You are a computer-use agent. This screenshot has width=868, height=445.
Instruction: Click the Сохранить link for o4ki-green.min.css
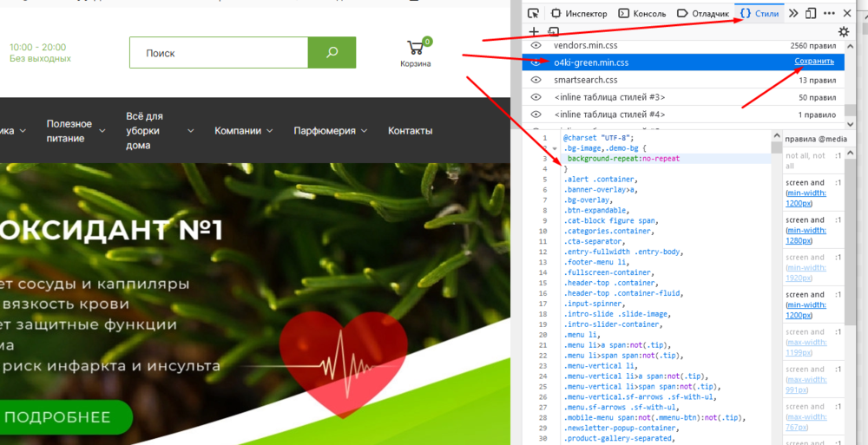point(814,61)
